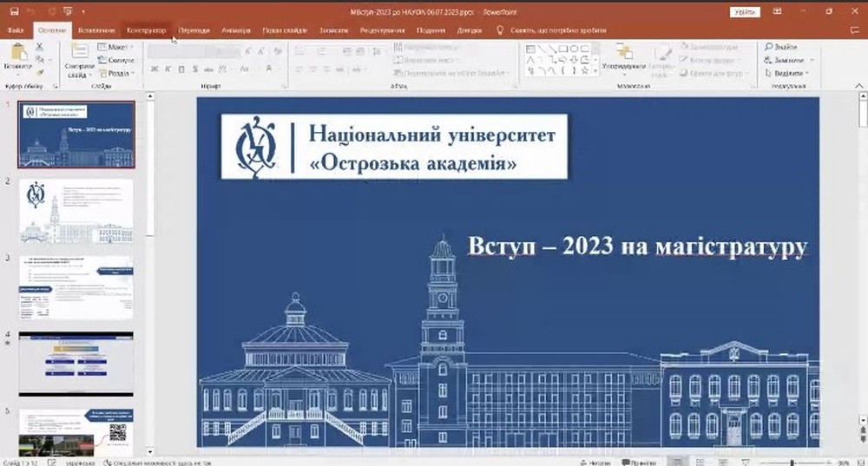This screenshot has width=868, height=466.
Task: Open the Section (Розділ) dropdown
Action: (120, 74)
